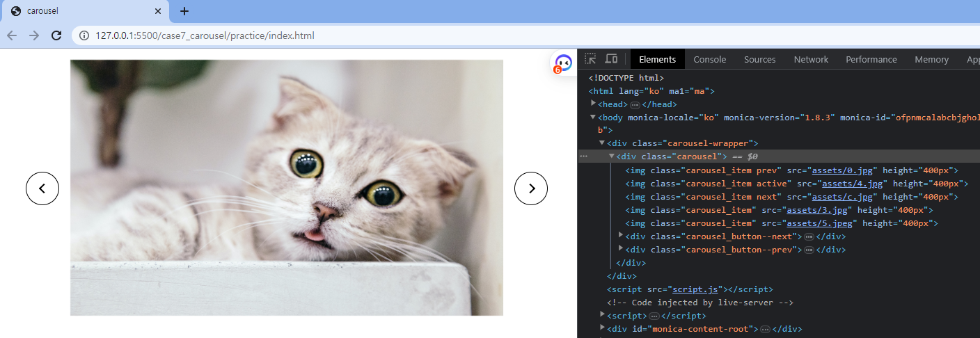Switch to the Elements tab
Image resolution: width=980 pixels, height=338 pixels.
(x=657, y=59)
